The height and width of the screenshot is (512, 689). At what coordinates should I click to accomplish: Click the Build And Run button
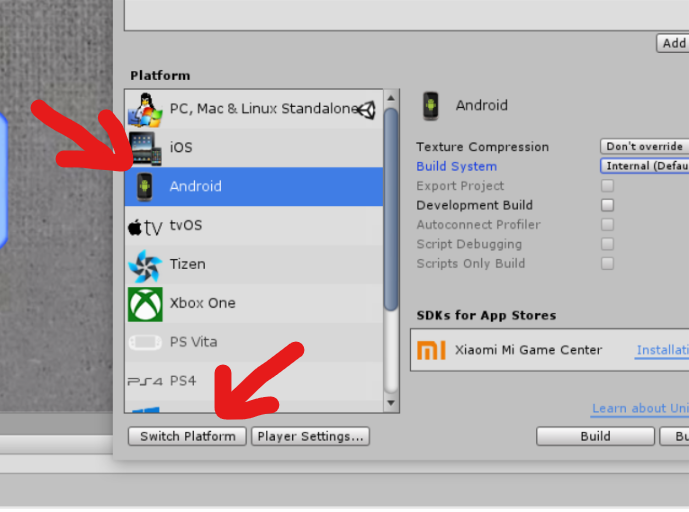click(674, 436)
